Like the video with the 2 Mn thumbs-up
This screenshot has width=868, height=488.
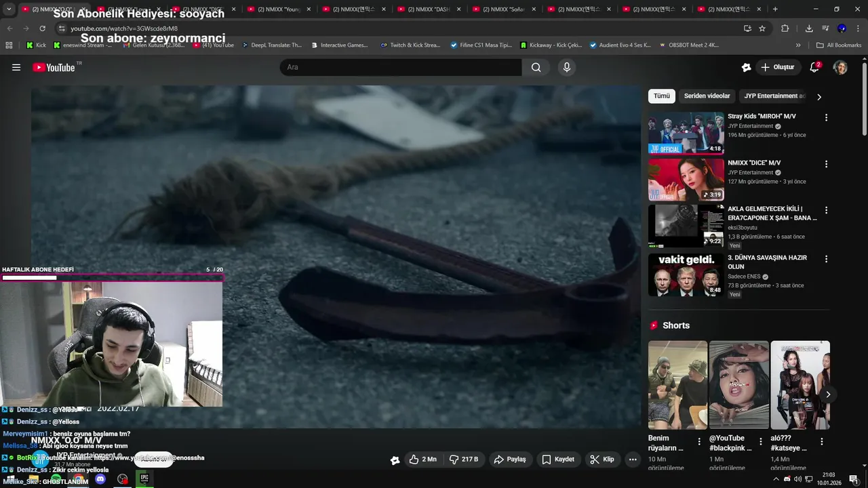pos(422,460)
